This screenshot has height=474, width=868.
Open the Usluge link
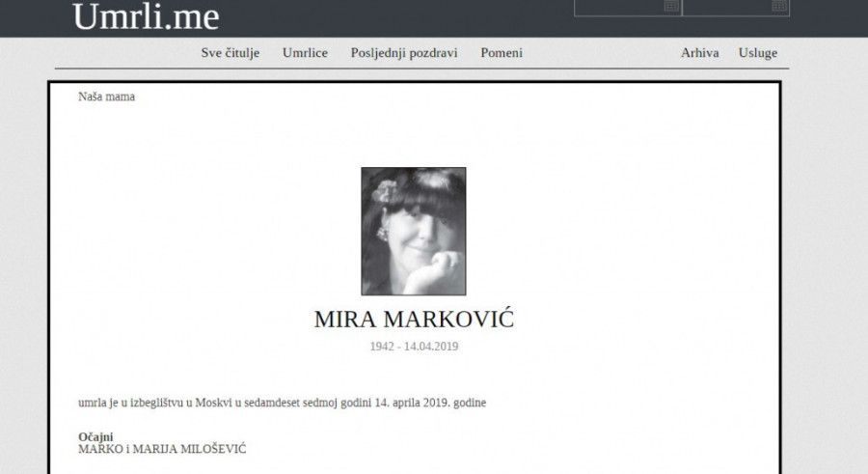tap(758, 53)
